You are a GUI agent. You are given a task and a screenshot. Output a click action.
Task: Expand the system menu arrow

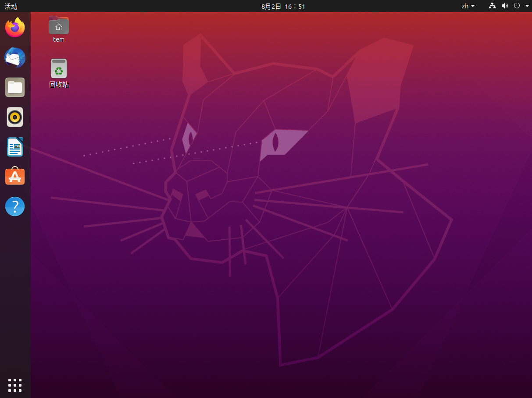[x=527, y=6]
